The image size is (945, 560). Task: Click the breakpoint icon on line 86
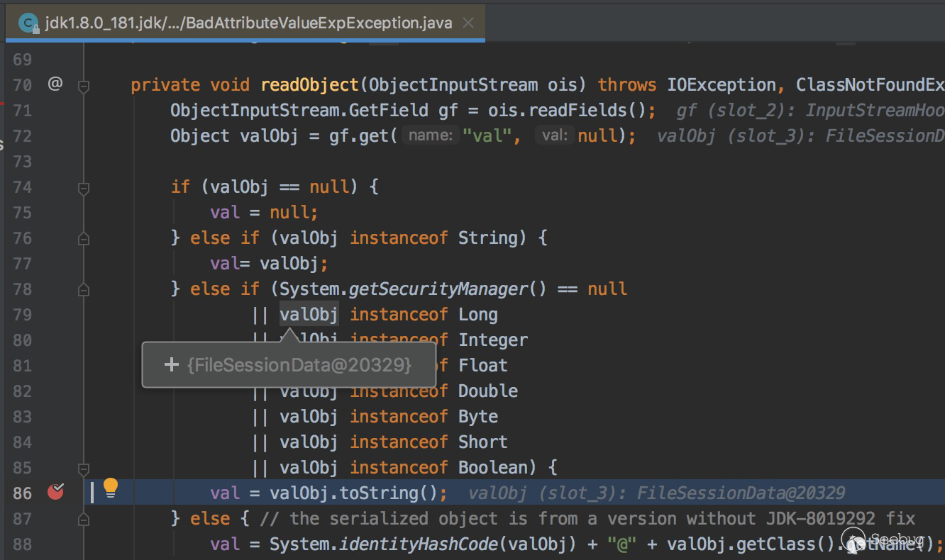[55, 491]
